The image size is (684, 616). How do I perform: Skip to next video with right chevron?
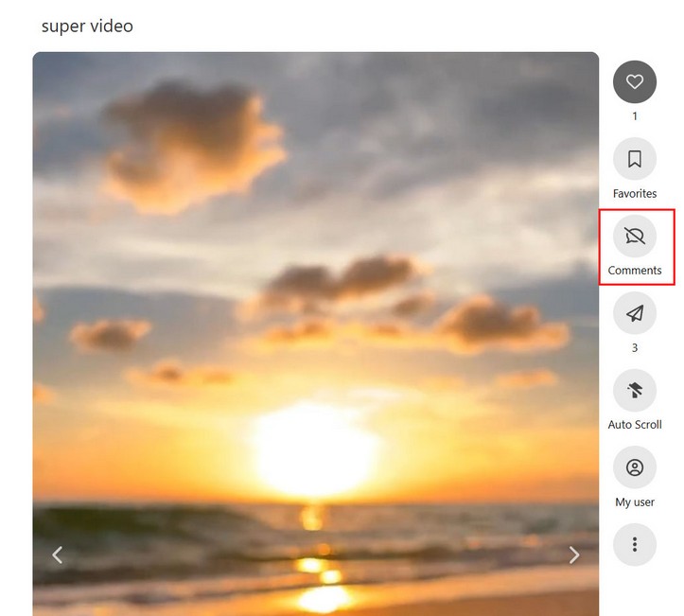point(573,554)
